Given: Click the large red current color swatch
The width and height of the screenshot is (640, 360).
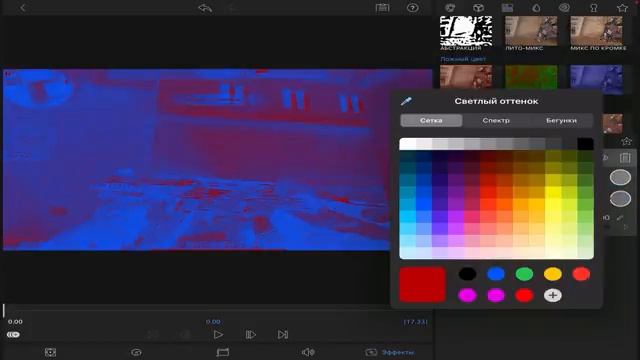Looking at the screenshot, I should [x=422, y=284].
